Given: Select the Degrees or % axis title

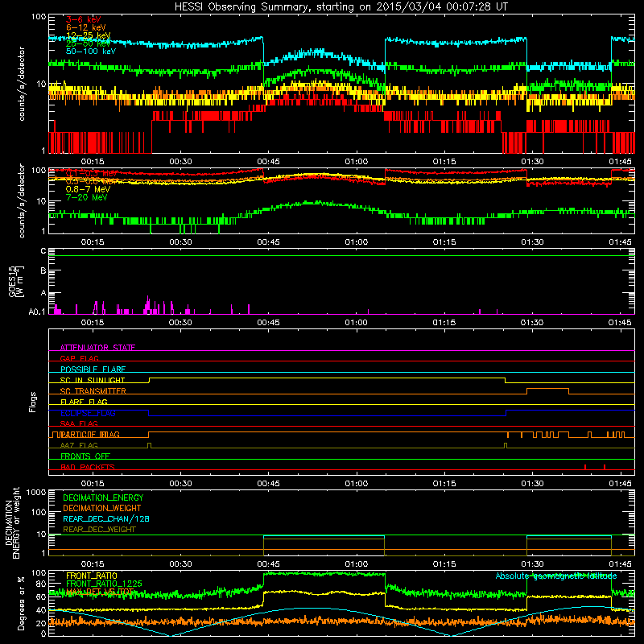Looking at the screenshot, I should [21, 603].
